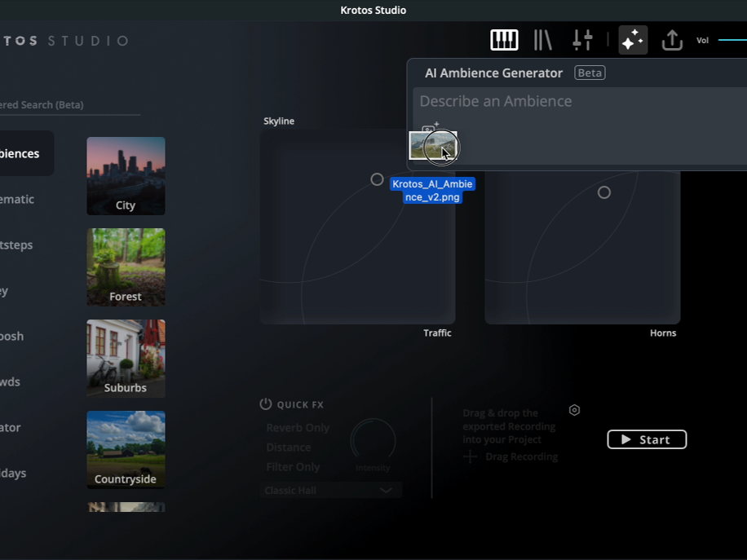Click the dragged image thumbnail
This screenshot has height=560, width=747.
(432, 146)
